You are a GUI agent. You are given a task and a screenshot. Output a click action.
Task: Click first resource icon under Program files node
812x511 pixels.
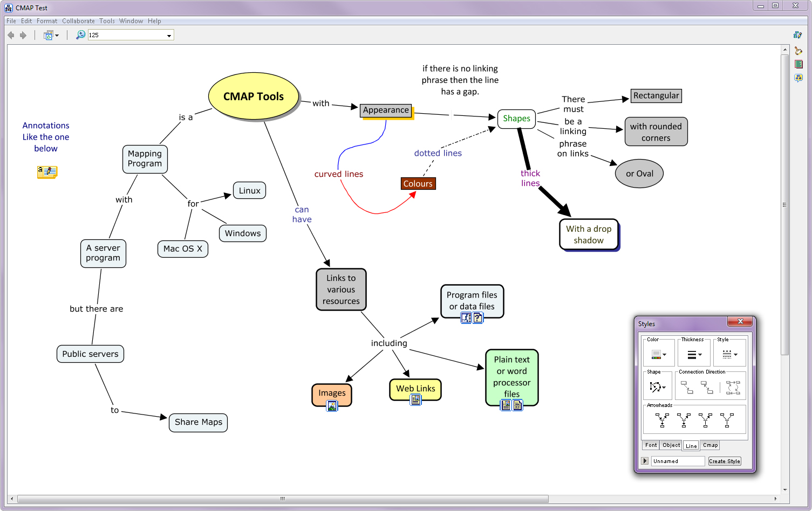pyautogui.click(x=466, y=318)
